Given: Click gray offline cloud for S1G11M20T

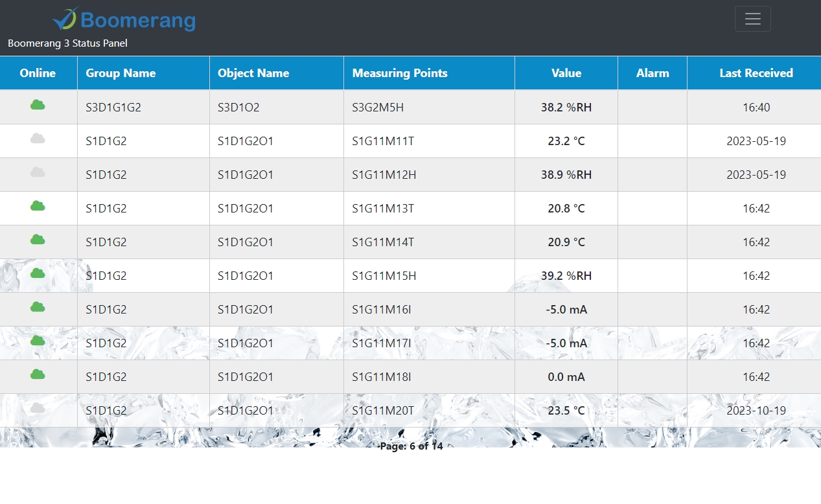Looking at the screenshot, I should click(x=38, y=408).
